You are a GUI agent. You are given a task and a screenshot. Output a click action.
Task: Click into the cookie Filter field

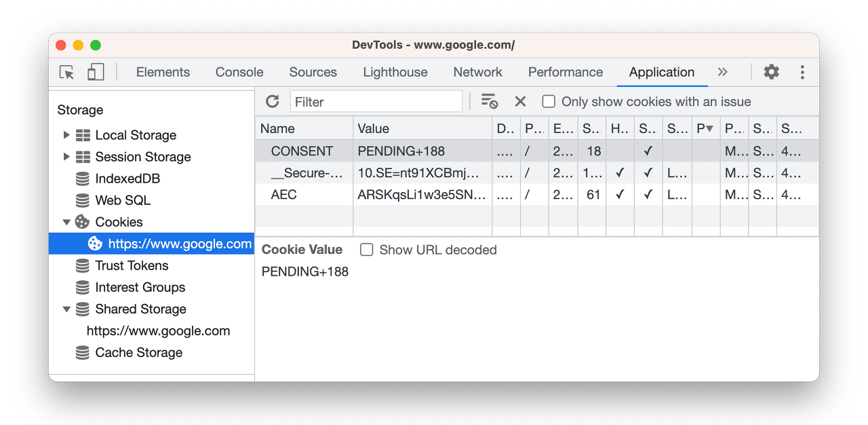(x=376, y=102)
